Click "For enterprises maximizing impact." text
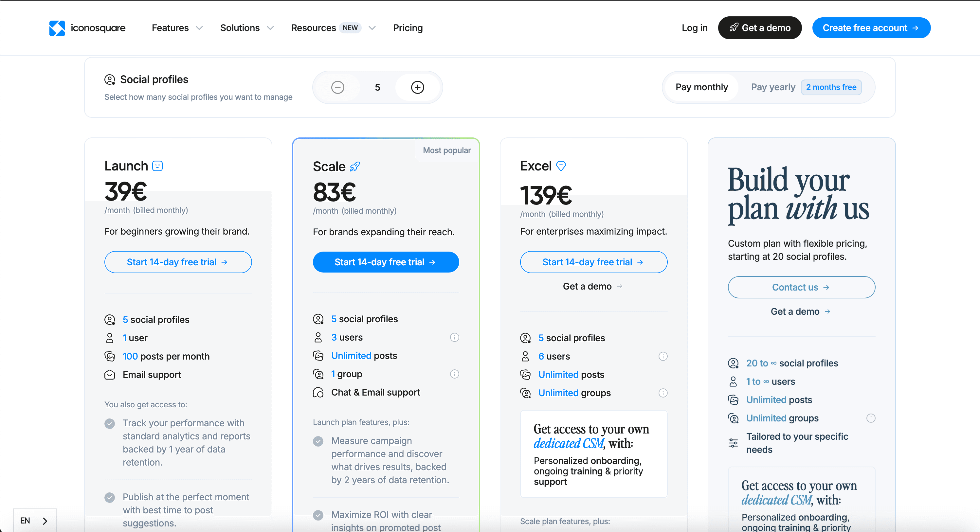 pyautogui.click(x=593, y=231)
